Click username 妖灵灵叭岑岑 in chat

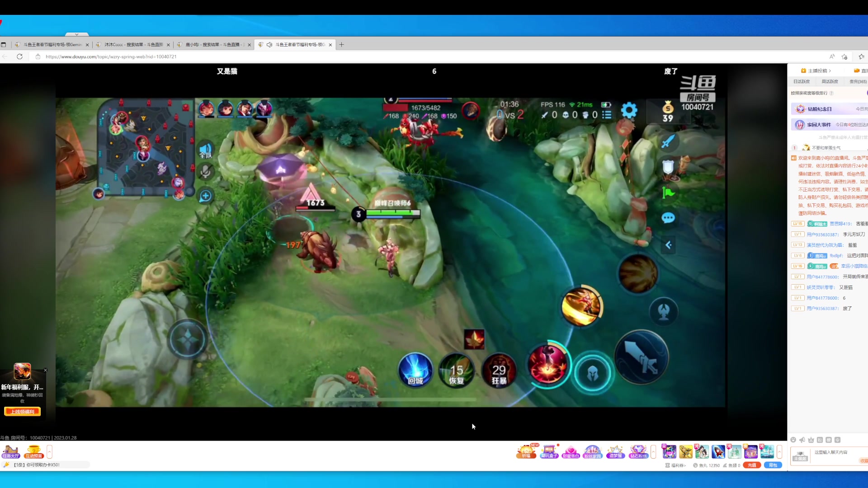point(820,287)
